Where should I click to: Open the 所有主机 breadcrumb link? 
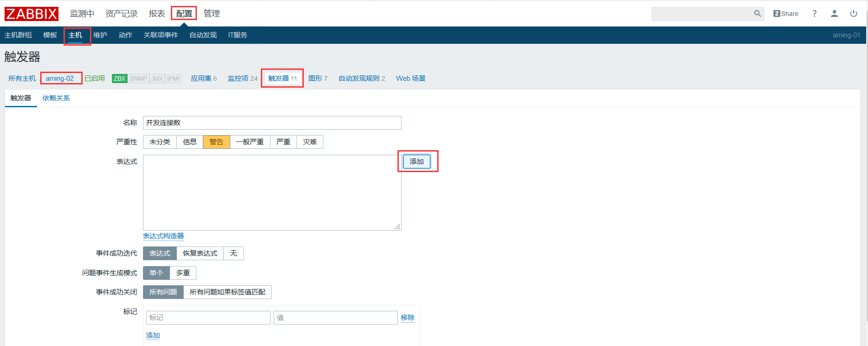tap(22, 79)
